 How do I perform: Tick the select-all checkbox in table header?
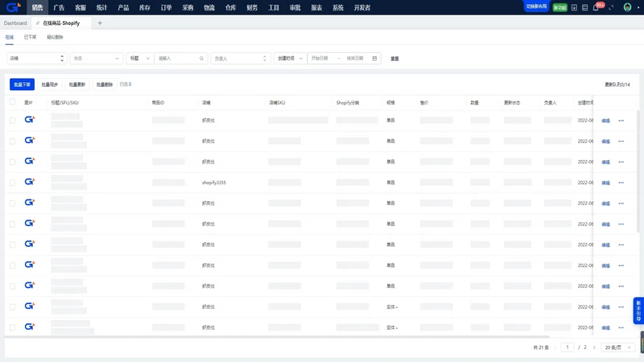pos(12,102)
